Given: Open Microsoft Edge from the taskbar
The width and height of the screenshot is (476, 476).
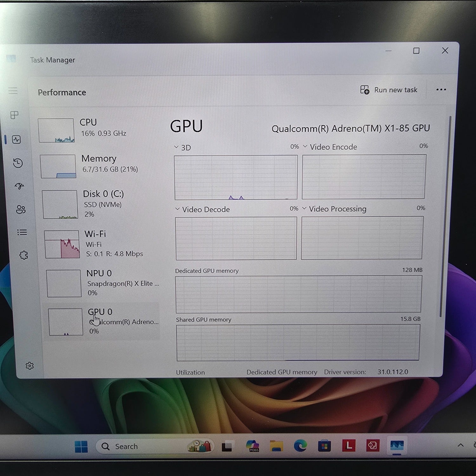Looking at the screenshot, I should (300, 446).
